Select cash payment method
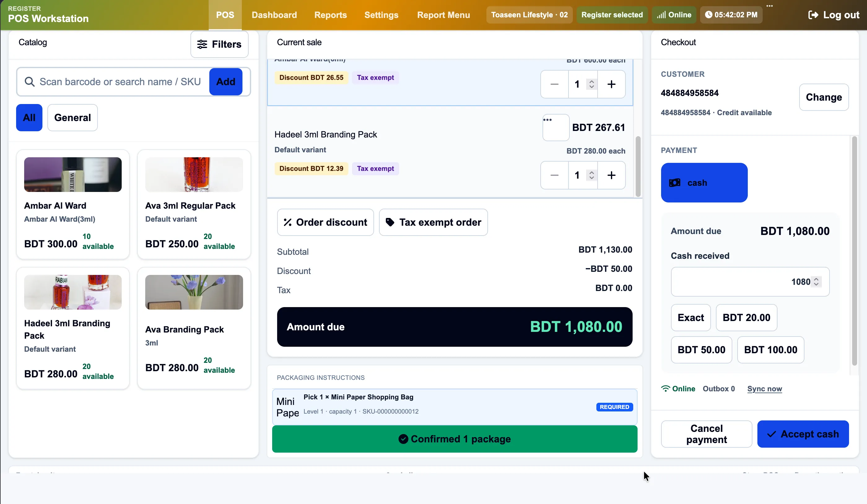This screenshot has height=504, width=867. pos(704,183)
